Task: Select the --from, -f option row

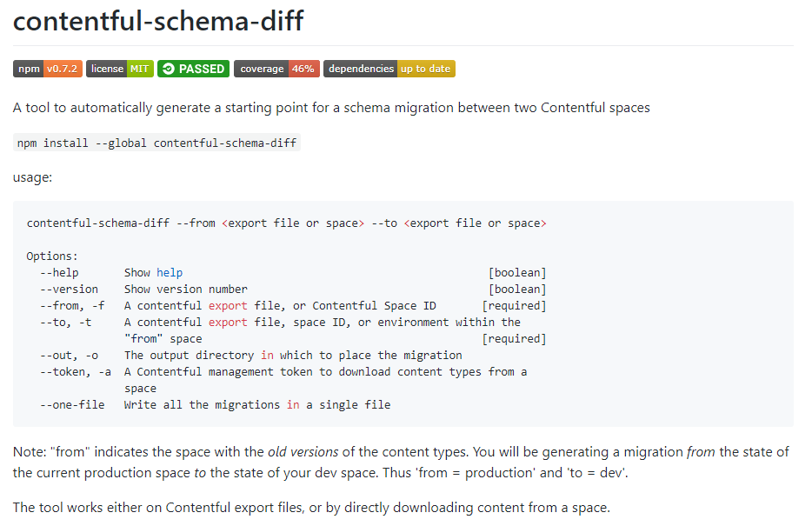Action: (x=293, y=306)
